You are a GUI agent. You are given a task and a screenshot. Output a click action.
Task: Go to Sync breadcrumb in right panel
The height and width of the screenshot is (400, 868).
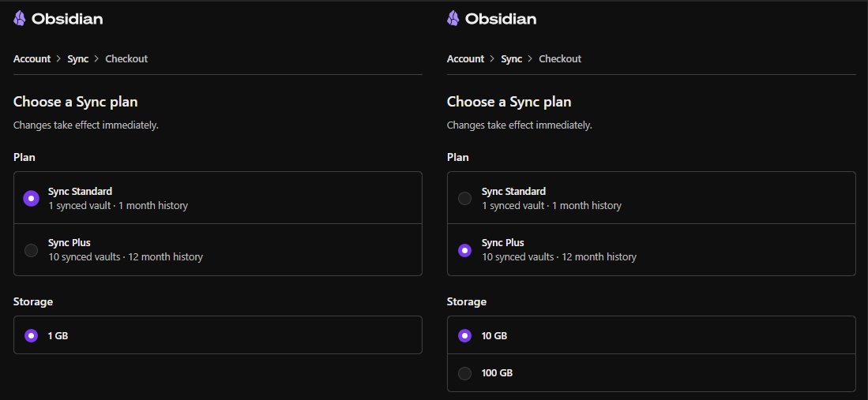[511, 59]
